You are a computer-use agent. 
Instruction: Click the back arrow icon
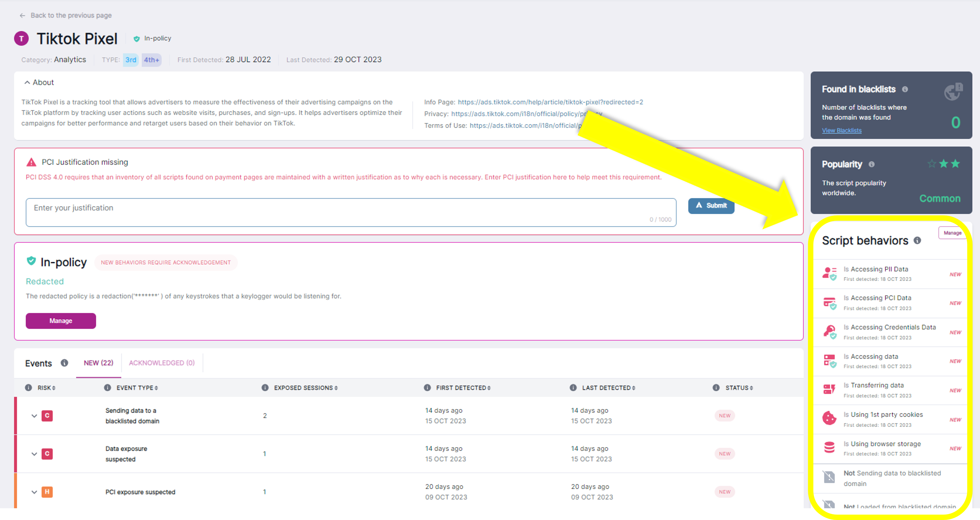(22, 16)
